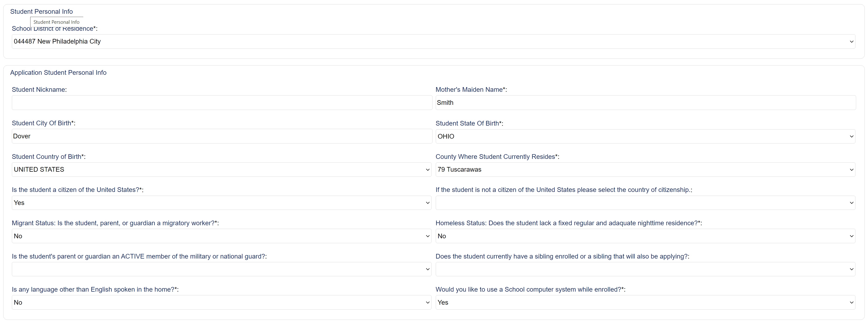Click the Application Student Personal Info heading
The image size is (868, 324).
[x=58, y=73]
